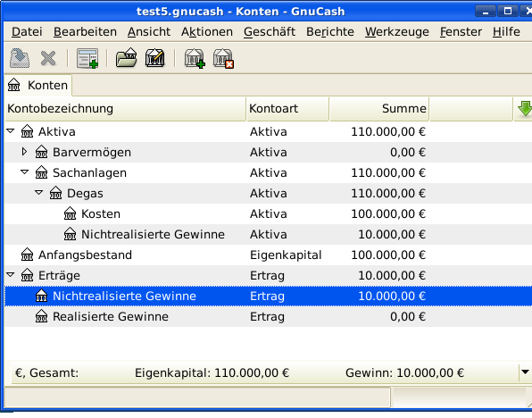Click the new invoice/transaction toolbar icon
Image resolution: width=532 pixels, height=418 pixels.
pyautogui.click(x=87, y=58)
